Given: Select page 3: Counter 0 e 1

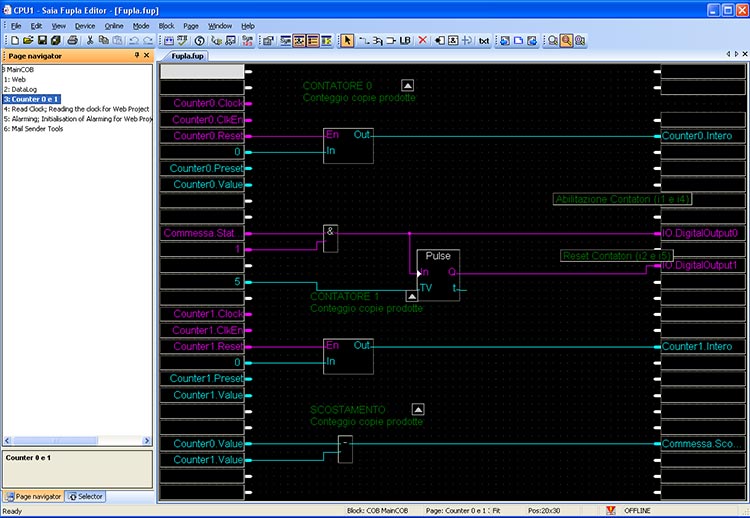Looking at the screenshot, I should (x=32, y=99).
